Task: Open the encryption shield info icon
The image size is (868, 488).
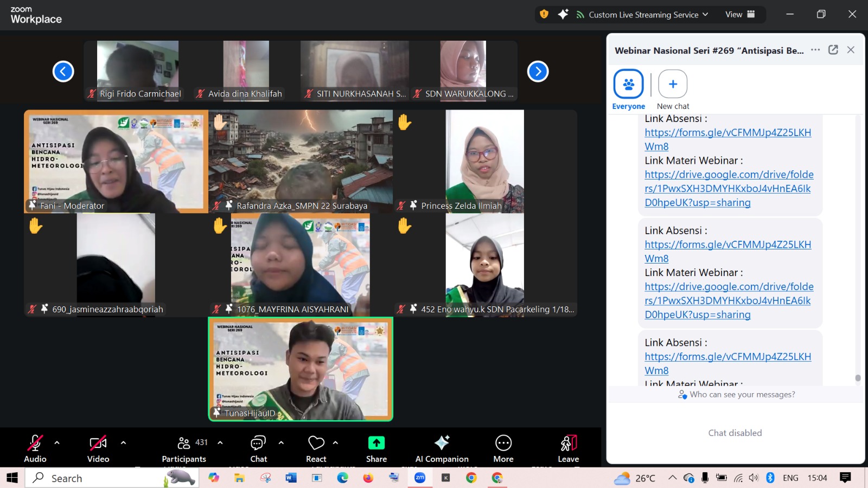Action: 544,15
